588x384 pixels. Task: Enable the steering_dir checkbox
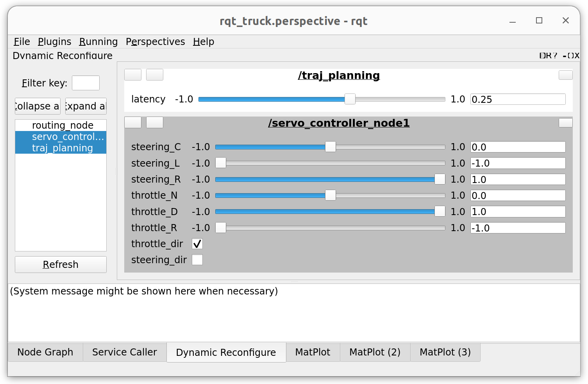coord(197,259)
